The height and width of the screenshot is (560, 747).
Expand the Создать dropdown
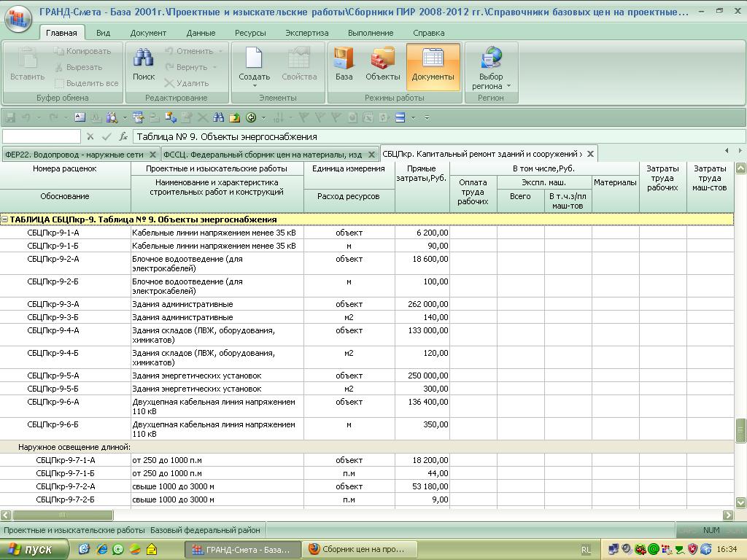tap(254, 86)
